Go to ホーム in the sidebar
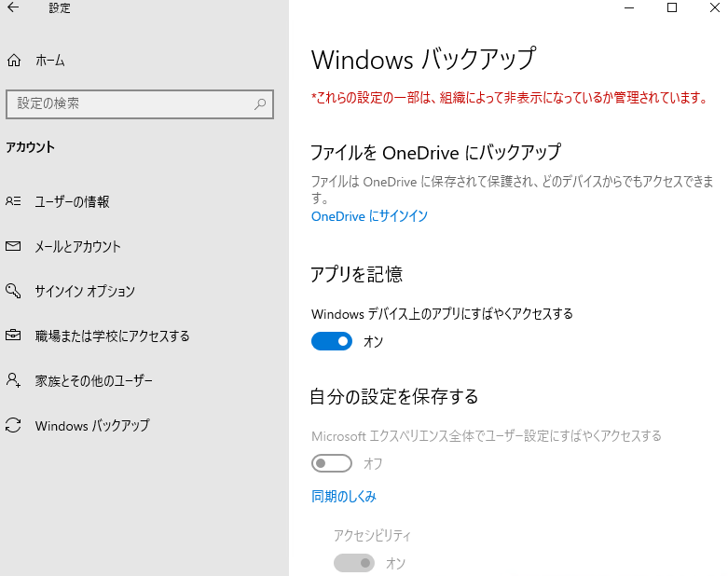 click(x=50, y=61)
